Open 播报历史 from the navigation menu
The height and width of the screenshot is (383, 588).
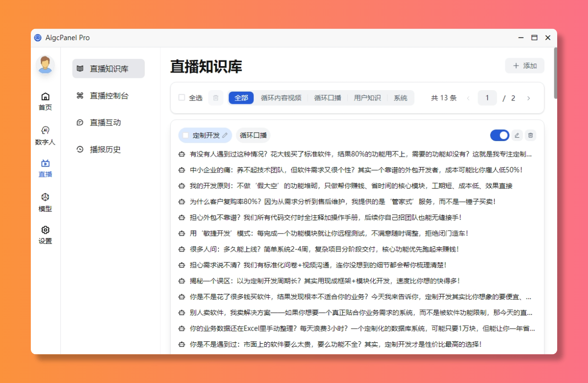coord(108,149)
